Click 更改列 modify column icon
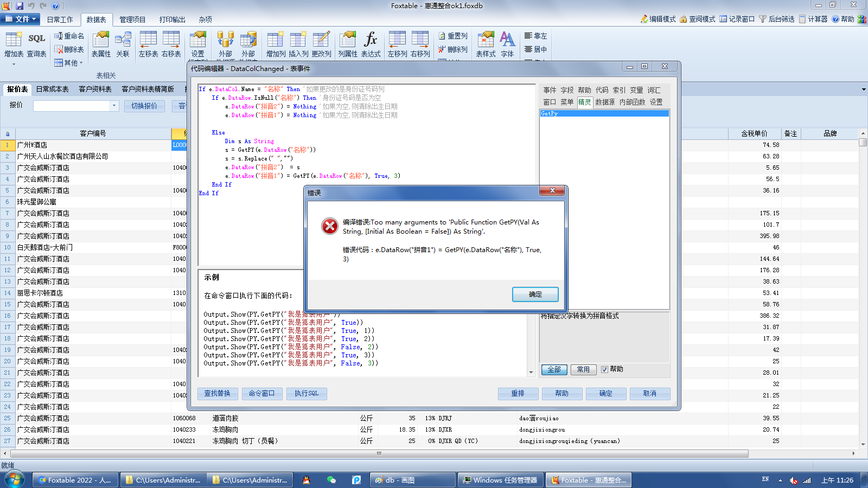This screenshot has height=488, width=868. [321, 44]
